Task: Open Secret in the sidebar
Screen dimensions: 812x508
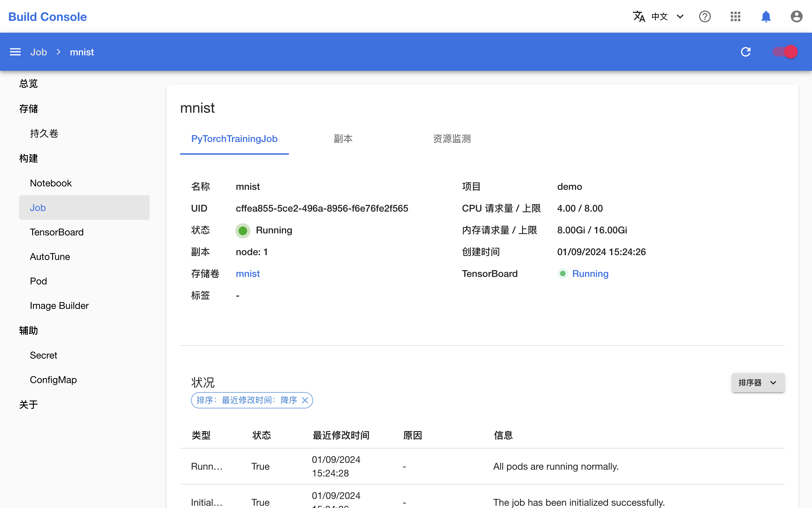Action: click(x=43, y=355)
